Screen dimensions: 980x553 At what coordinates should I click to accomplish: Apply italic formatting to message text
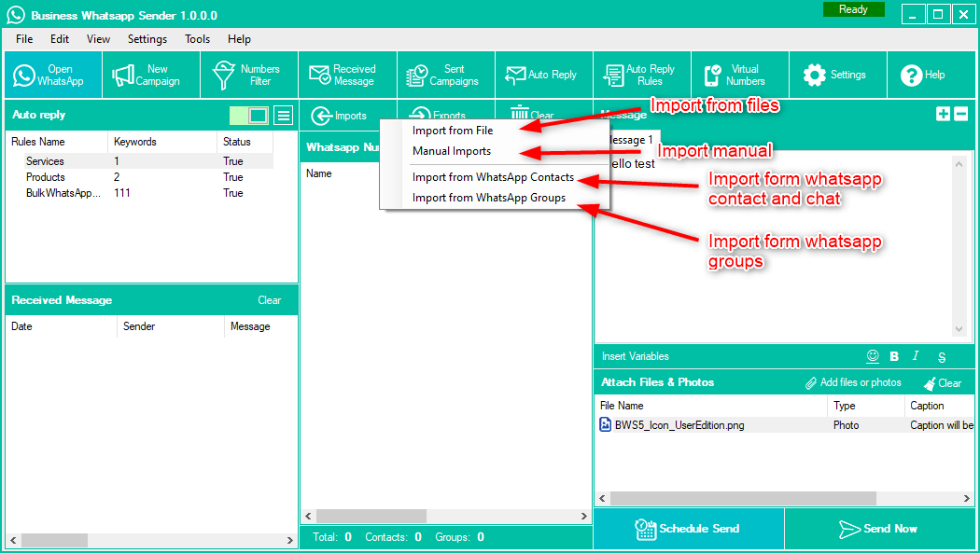pos(916,356)
